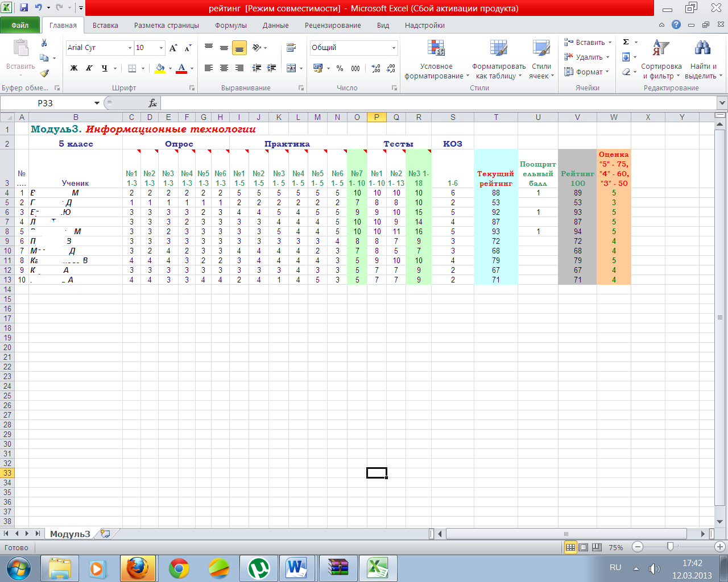Click the green Файл button
The height and width of the screenshot is (582, 728).
pyautogui.click(x=20, y=25)
